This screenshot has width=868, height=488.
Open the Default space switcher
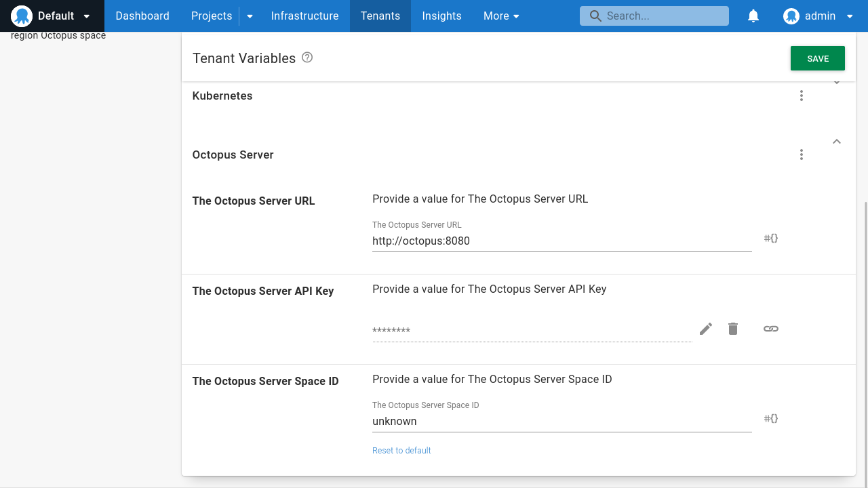tap(52, 16)
